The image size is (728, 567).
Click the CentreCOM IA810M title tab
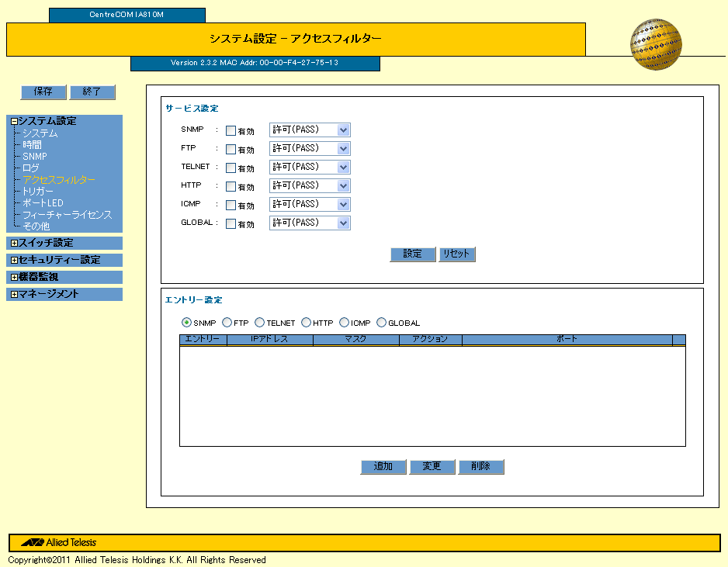(x=127, y=15)
